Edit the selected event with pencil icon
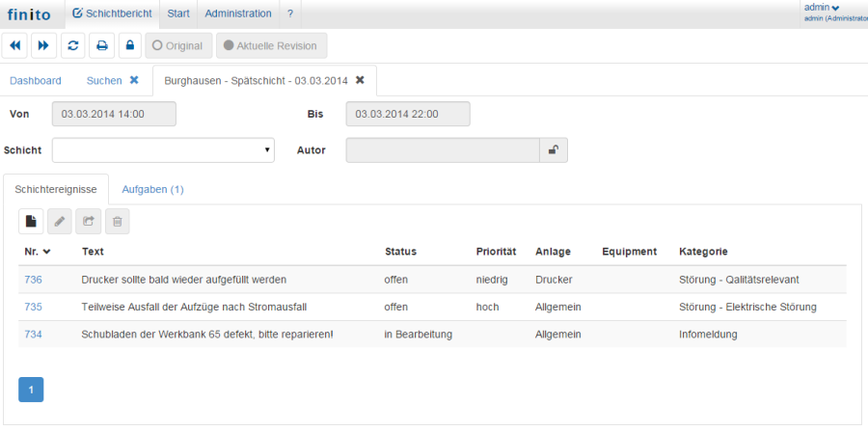The width and height of the screenshot is (868, 431). click(59, 222)
